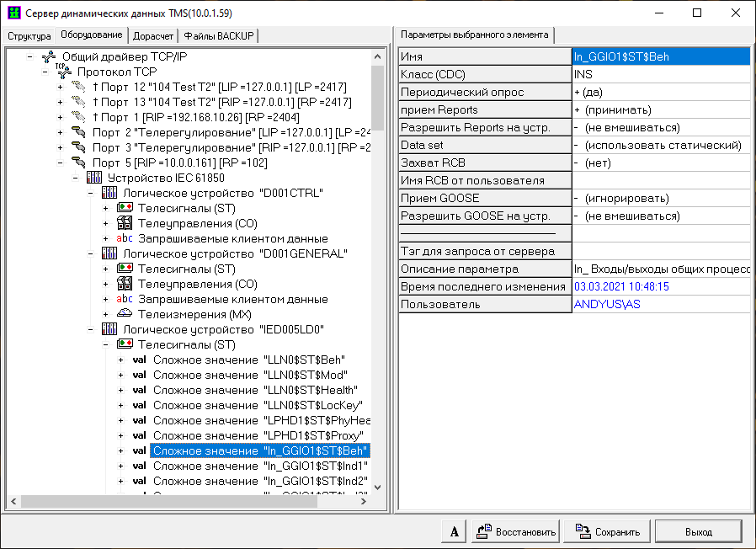Click Телеизмерения (MX) cloud icon
Screen dimensions: 756x549
point(124,314)
